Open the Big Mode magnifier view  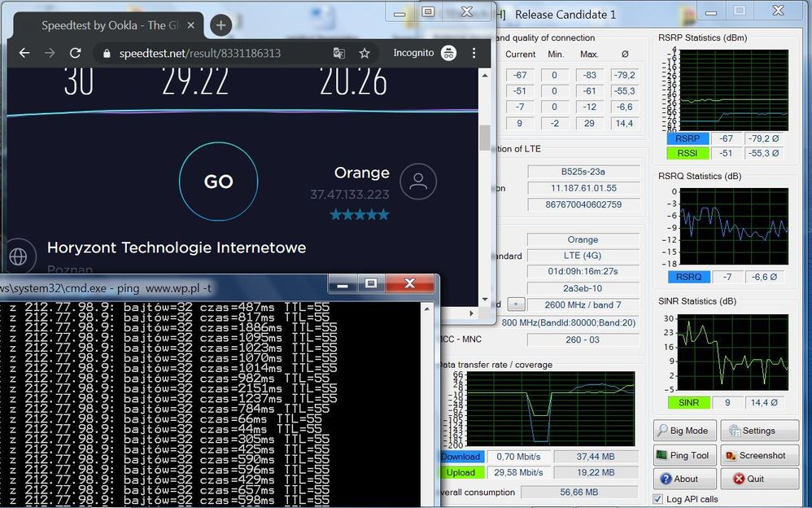[683, 431]
